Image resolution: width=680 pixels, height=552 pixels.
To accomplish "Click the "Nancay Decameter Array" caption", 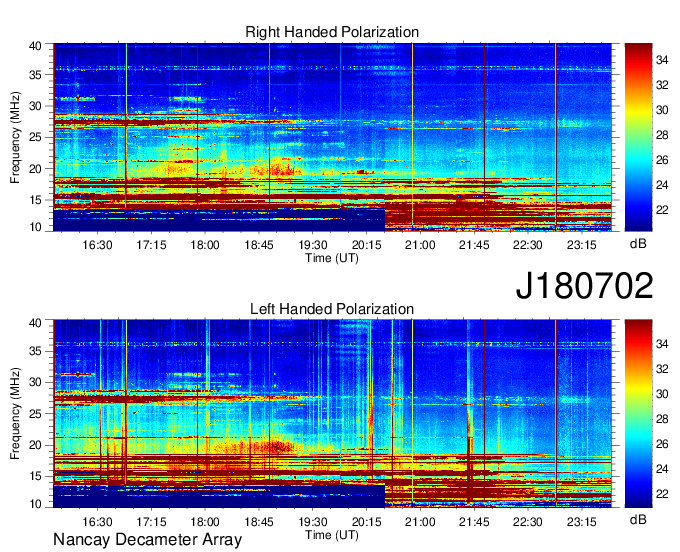I will click(147, 540).
